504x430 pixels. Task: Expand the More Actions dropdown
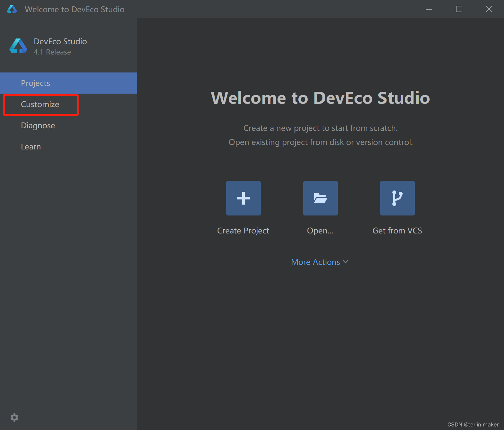pyautogui.click(x=320, y=262)
